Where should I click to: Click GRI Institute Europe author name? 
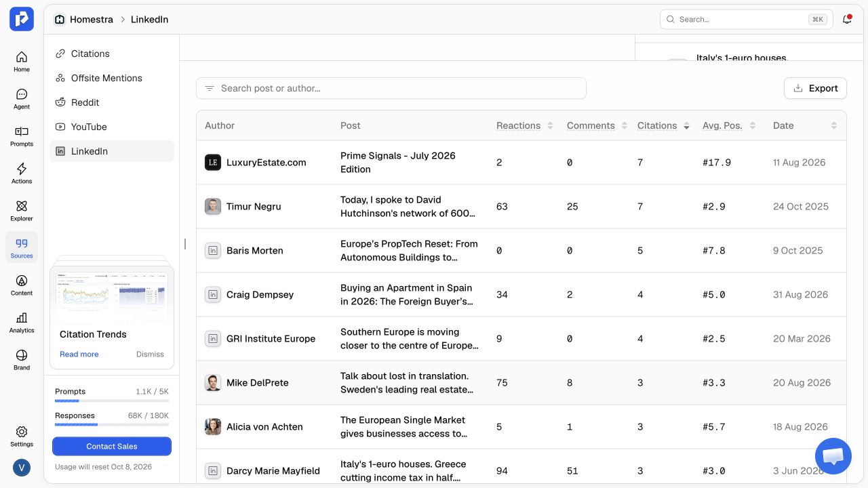pyautogui.click(x=271, y=339)
